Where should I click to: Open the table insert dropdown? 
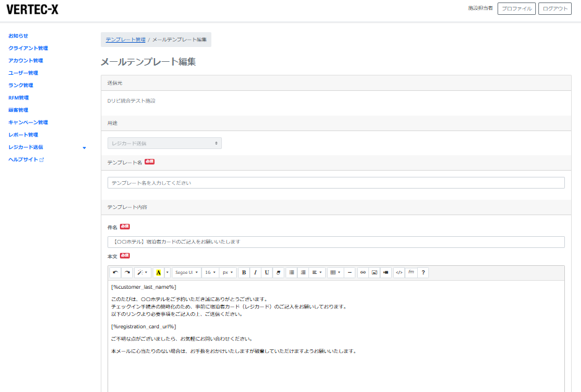point(336,272)
